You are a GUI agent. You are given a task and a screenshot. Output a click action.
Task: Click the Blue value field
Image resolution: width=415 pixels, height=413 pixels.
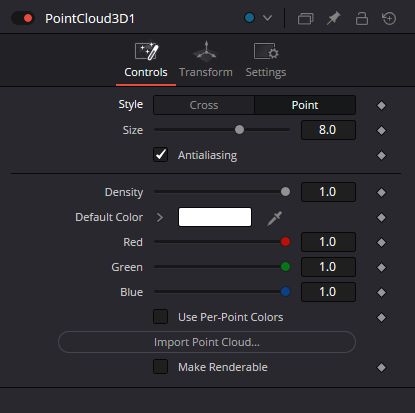click(x=328, y=292)
